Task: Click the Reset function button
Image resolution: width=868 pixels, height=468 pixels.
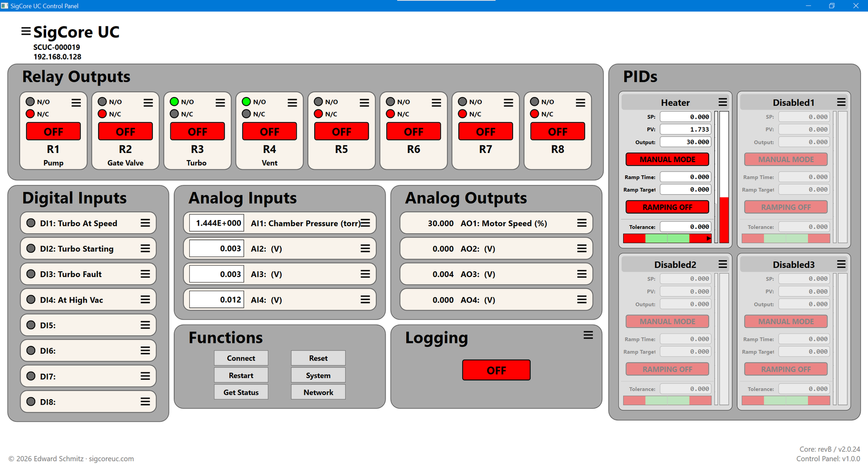Action: [x=318, y=358]
